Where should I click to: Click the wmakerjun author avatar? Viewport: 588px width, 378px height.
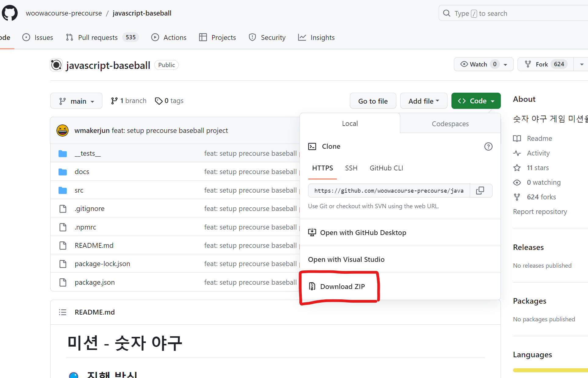(x=62, y=130)
